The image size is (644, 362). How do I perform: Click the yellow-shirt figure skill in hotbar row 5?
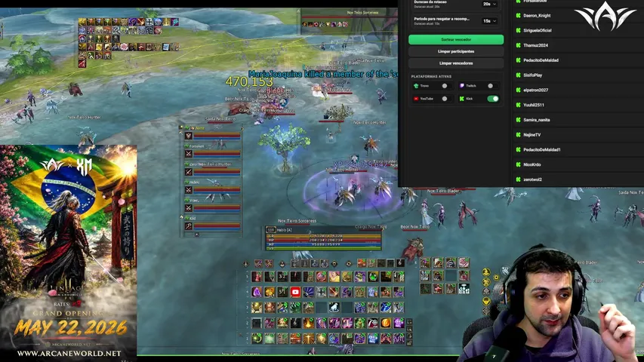(334, 277)
